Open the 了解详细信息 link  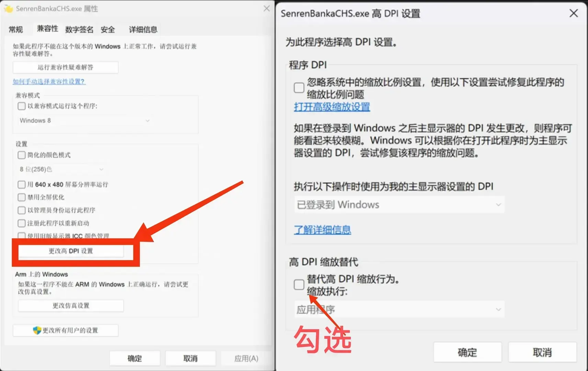[322, 229]
